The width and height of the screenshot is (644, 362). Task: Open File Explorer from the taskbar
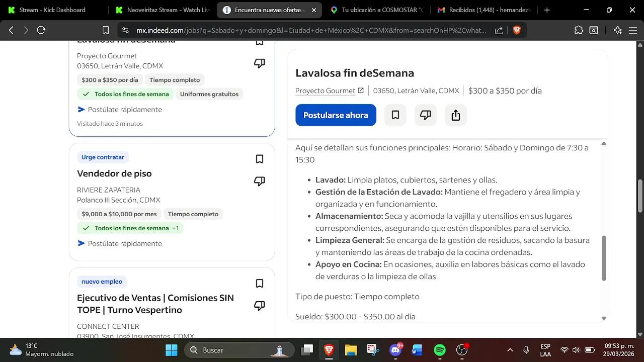pos(351,350)
